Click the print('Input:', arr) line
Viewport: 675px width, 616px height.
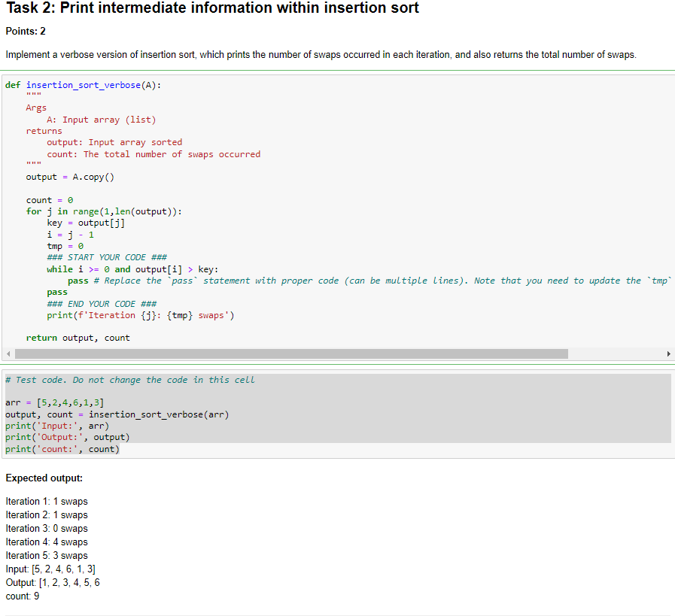[x=57, y=426]
